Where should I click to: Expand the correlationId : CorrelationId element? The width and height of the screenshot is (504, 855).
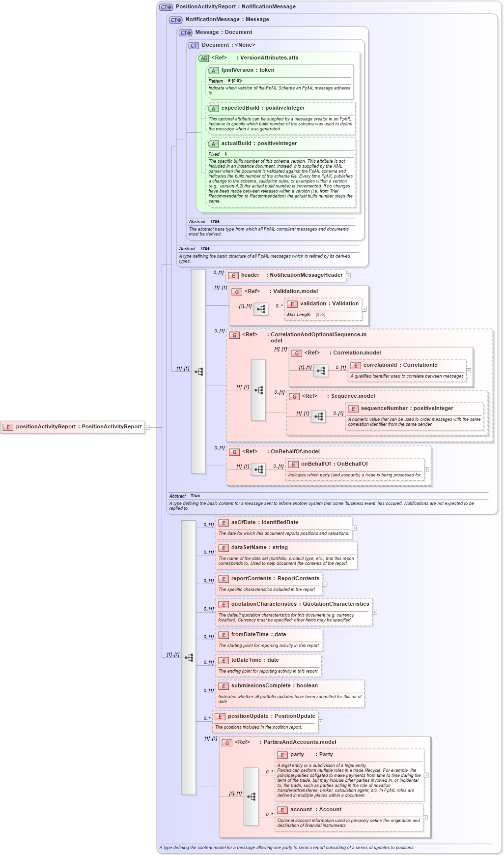469,371
